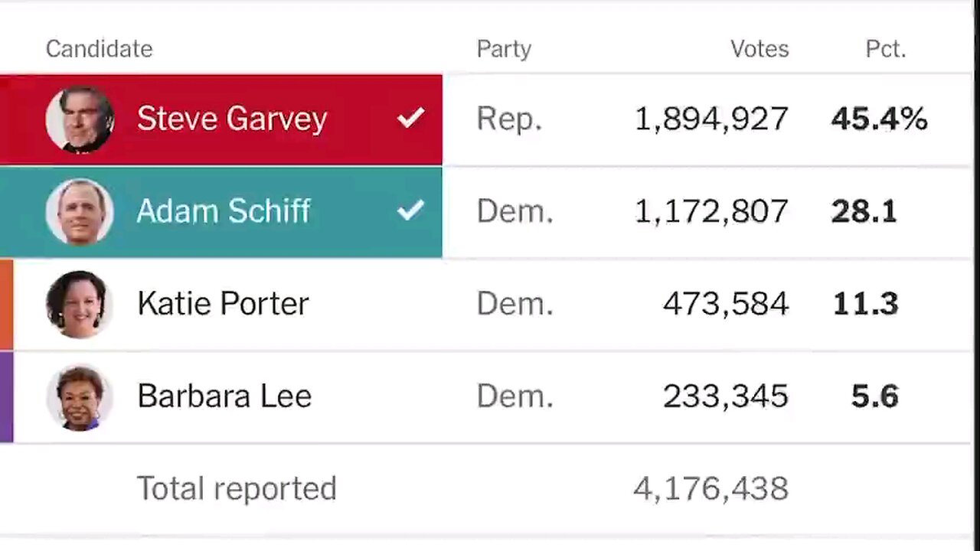The width and height of the screenshot is (980, 551).
Task: Open the Barbara Lee name link
Action: (x=224, y=396)
